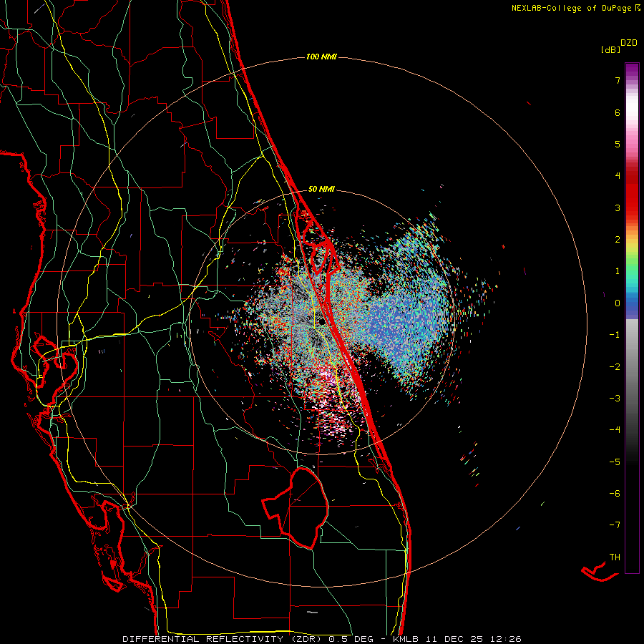The height and width of the screenshot is (644, 644).
Task: Click the 5 dB tick label
Action: point(618,144)
